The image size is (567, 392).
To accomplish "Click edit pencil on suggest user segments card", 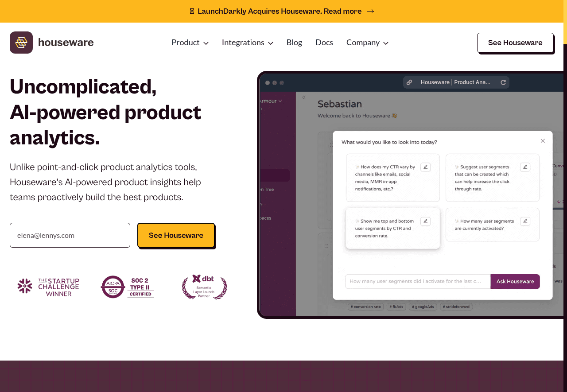I will click(x=525, y=167).
